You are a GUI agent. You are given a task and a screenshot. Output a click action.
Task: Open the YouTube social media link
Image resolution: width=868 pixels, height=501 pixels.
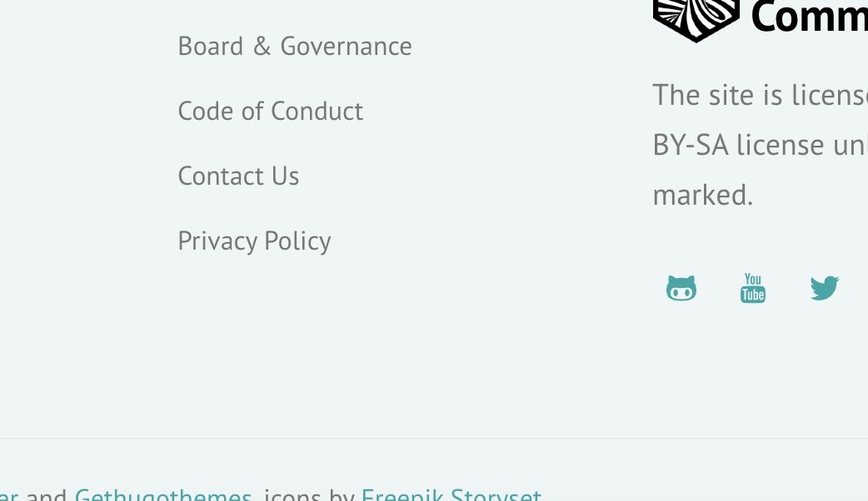pos(753,287)
